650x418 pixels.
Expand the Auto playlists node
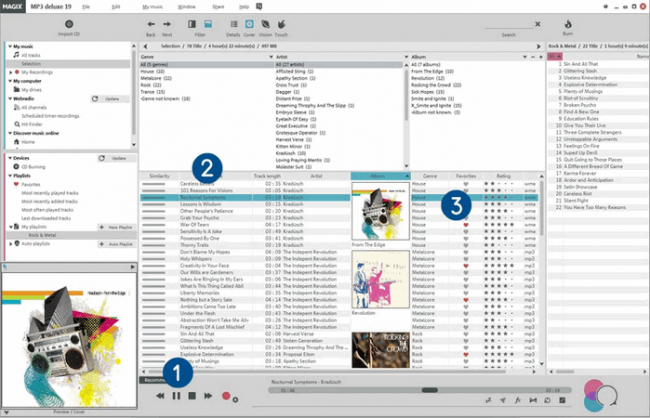pyautogui.click(x=10, y=244)
